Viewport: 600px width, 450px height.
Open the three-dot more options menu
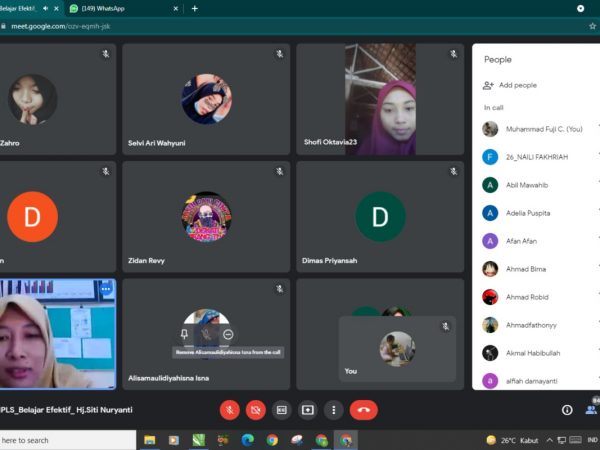point(334,409)
